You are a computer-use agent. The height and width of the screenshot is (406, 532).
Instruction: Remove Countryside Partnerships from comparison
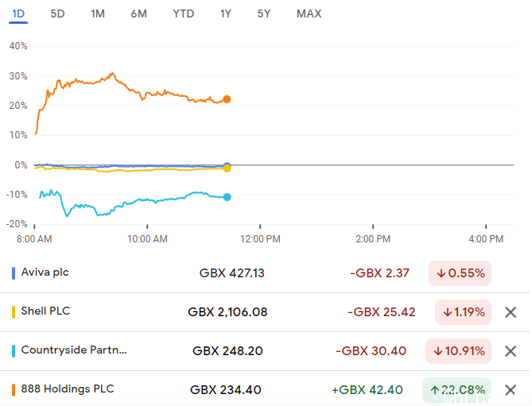[511, 351]
